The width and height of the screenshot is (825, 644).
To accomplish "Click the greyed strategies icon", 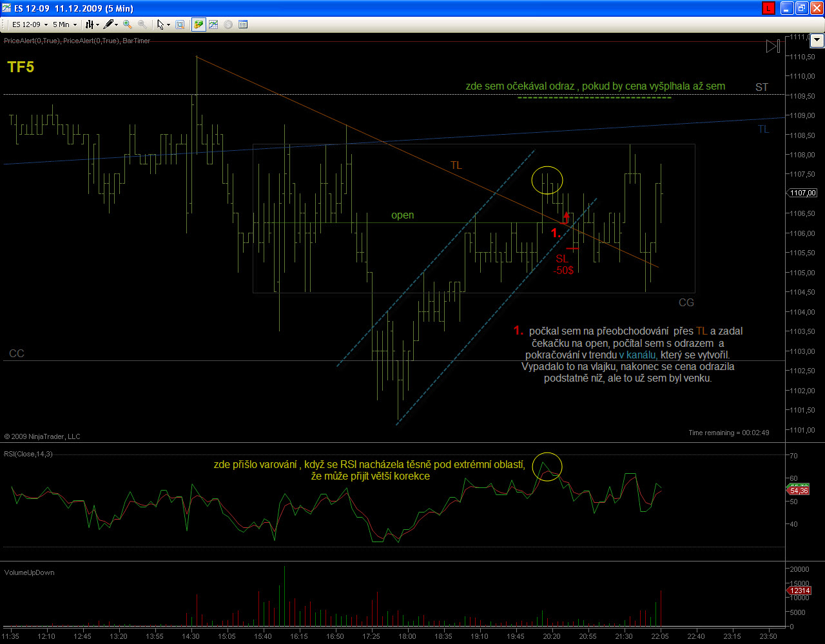I will tap(228, 24).
